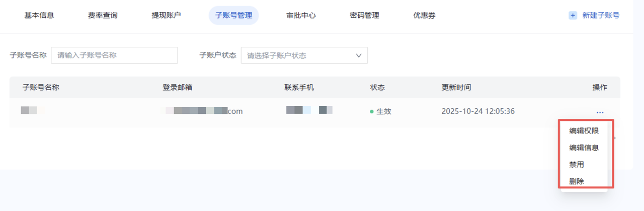The width and height of the screenshot is (644, 211).
Task: Click the 操作 column header
Action: click(x=600, y=87)
